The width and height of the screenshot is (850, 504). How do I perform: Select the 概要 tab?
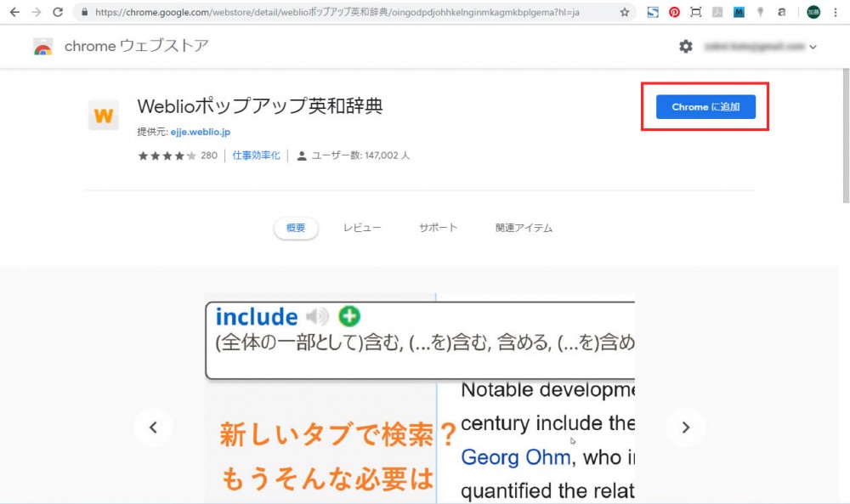[296, 228]
